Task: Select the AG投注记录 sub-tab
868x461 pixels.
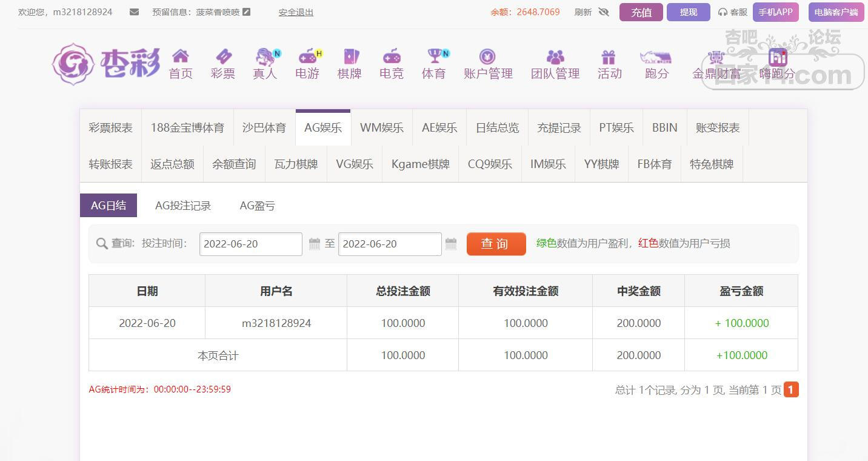Action: (x=183, y=206)
